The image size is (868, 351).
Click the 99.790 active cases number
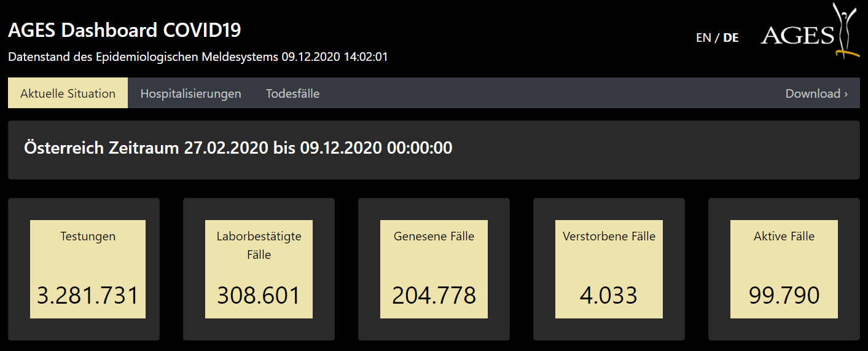(x=784, y=296)
